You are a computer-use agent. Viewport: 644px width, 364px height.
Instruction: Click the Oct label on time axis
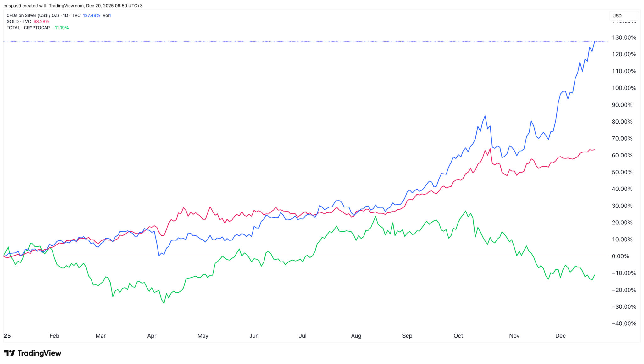[458, 336]
